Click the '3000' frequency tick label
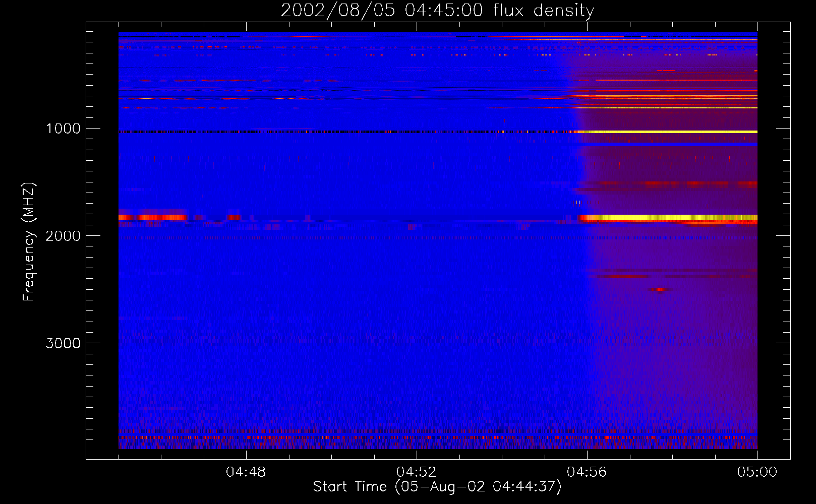 tap(63, 343)
